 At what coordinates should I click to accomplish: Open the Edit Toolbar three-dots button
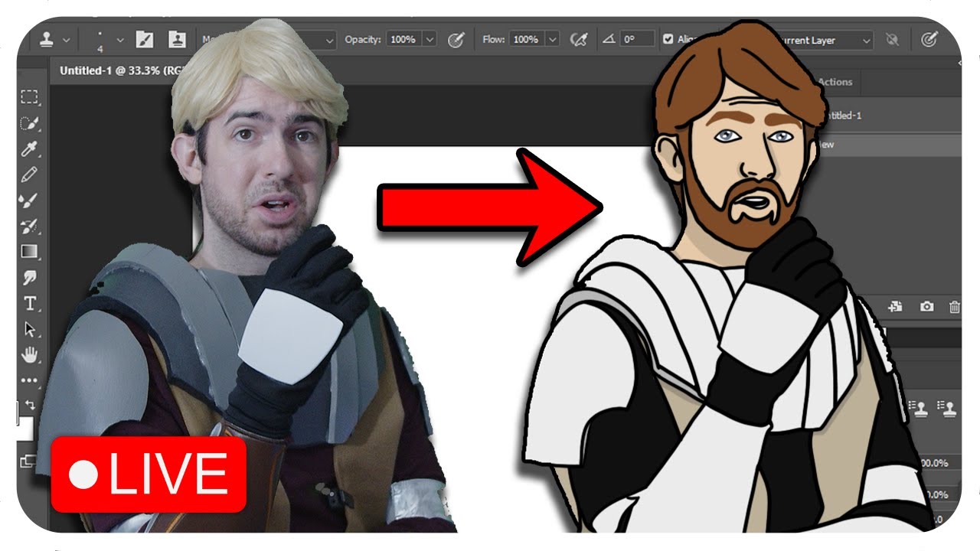click(x=29, y=380)
